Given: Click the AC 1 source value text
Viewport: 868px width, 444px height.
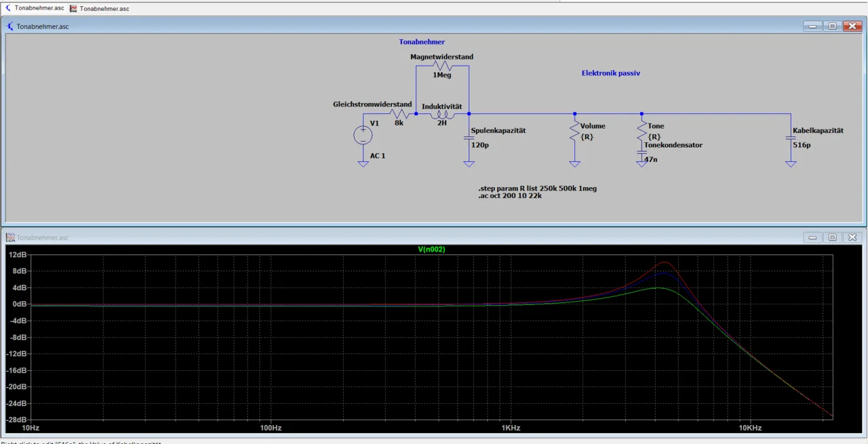Looking at the screenshot, I should [378, 156].
